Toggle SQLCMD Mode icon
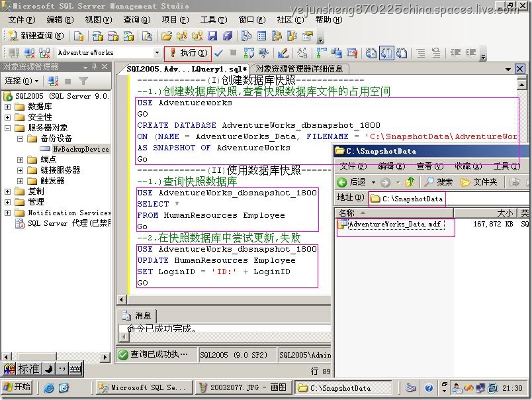Screen dimensions: 532x400 [352, 53]
